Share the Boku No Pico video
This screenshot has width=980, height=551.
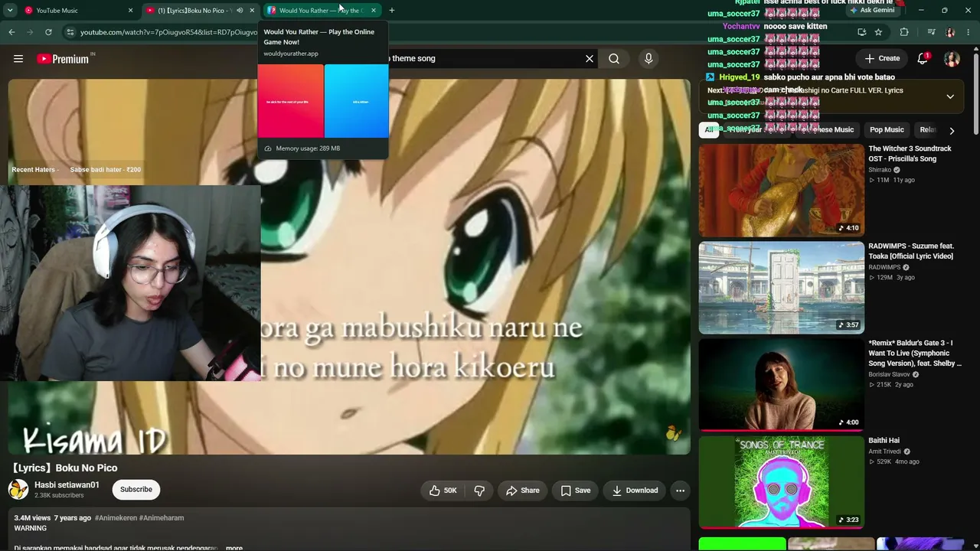523,491
